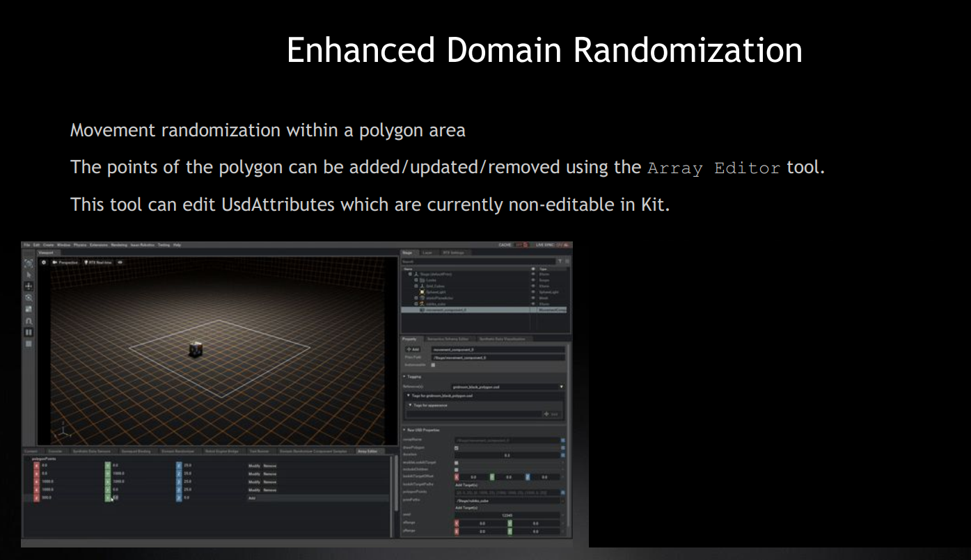Screen dimensions: 971x560
Task: Click the SphereLight prim icon
Action: 422,291
